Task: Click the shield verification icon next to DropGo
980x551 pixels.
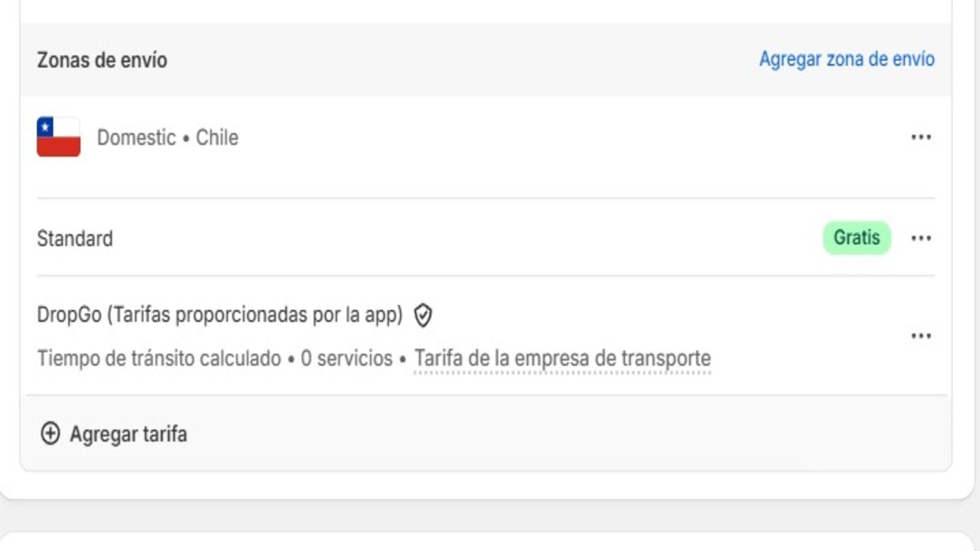Action: [x=423, y=315]
